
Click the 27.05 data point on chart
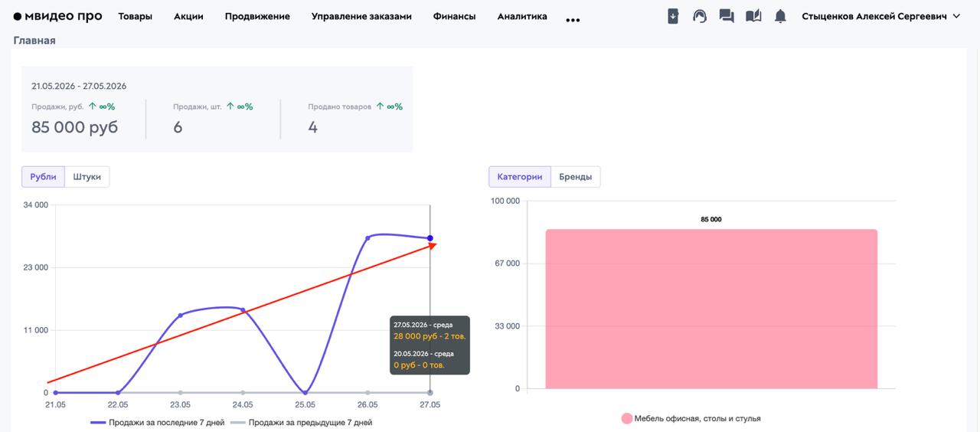(430, 238)
